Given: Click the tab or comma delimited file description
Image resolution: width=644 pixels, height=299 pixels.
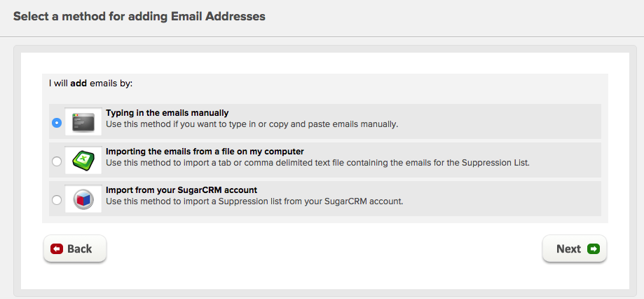Looking at the screenshot, I should [318, 162].
